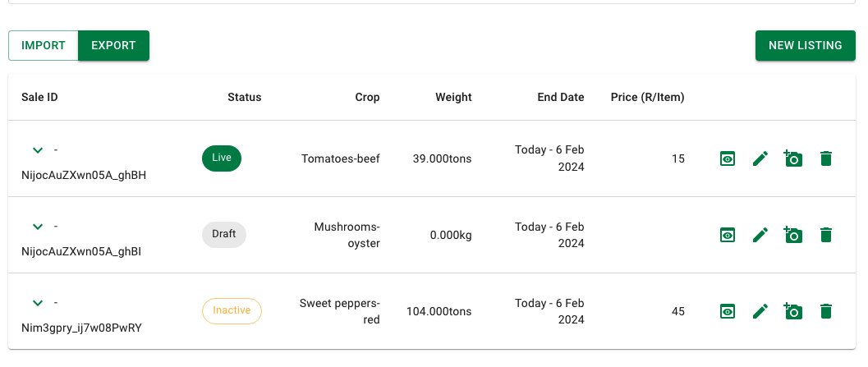Preview the Mushrooms-oyster listing with eye icon
The width and height of the screenshot is (868, 367).
(x=728, y=236)
